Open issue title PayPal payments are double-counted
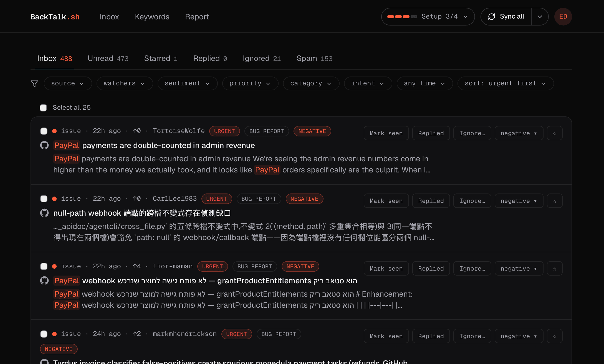 point(154,145)
